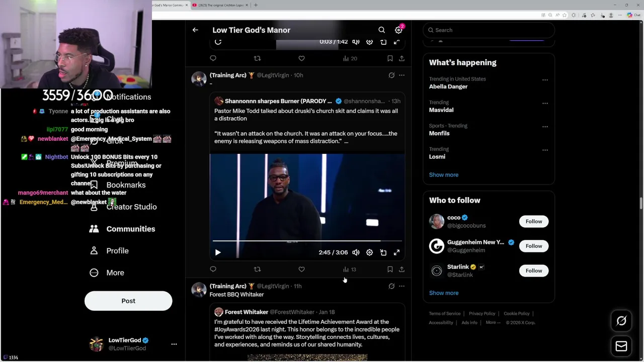Open Shannonnn sharpes Burner quoted profile name

pyautogui.click(x=278, y=101)
